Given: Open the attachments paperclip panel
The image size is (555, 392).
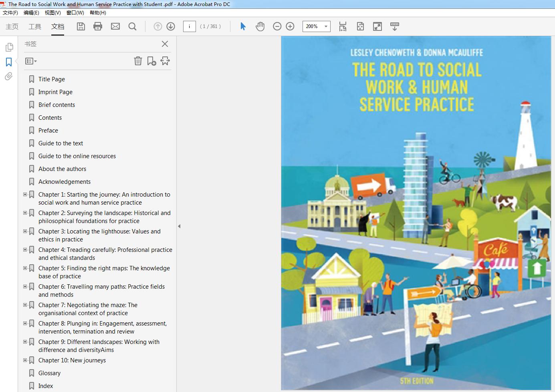Looking at the screenshot, I should 9,76.
